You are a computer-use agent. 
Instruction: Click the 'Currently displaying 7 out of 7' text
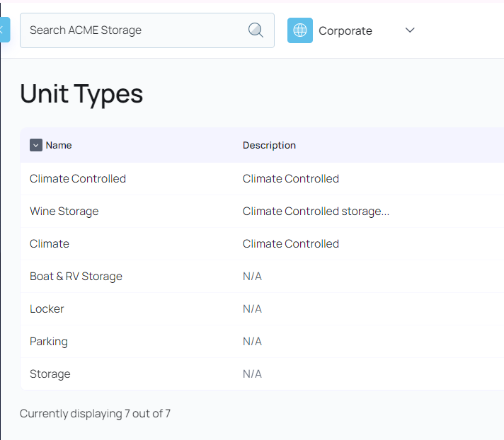pyautogui.click(x=95, y=414)
